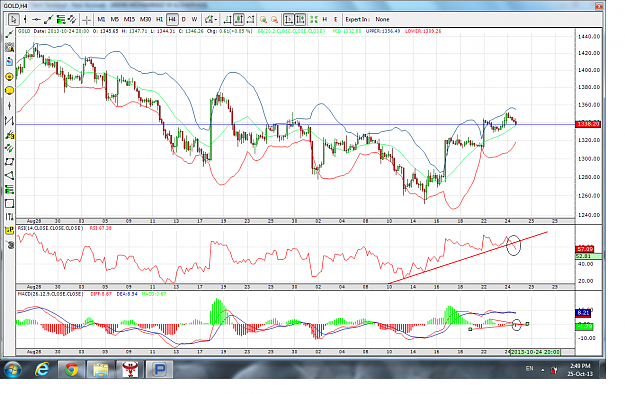This screenshot has width=625, height=394.
Task: Open the Windows Start menu
Action: [x=12, y=370]
